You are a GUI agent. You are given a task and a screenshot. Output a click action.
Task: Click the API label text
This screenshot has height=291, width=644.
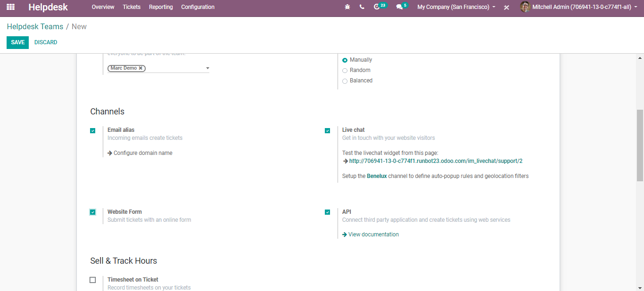[347, 212]
